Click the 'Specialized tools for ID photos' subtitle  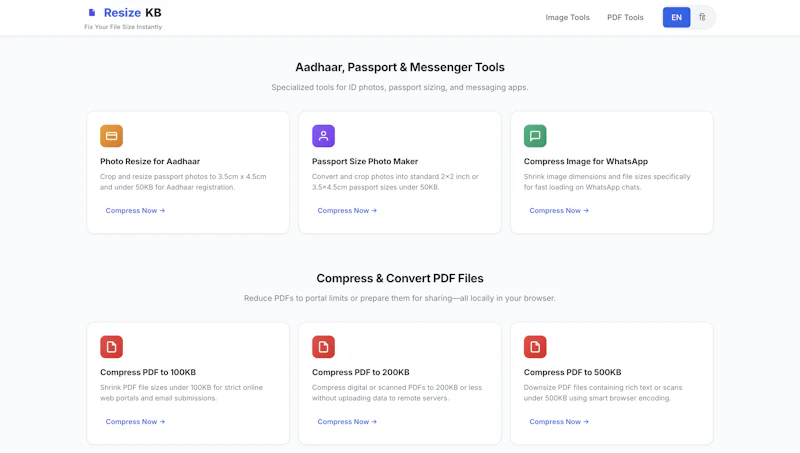[400, 87]
